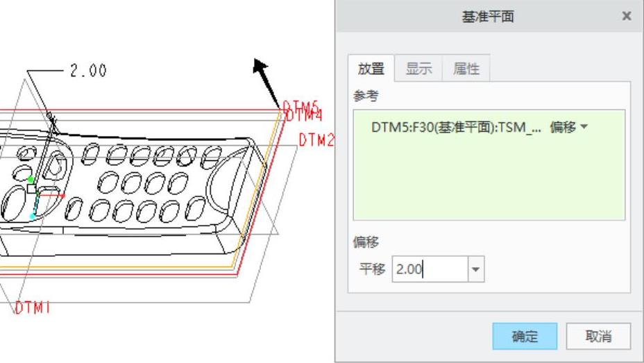
Task: Click the red axis handle endpoint
Action: tap(63, 196)
